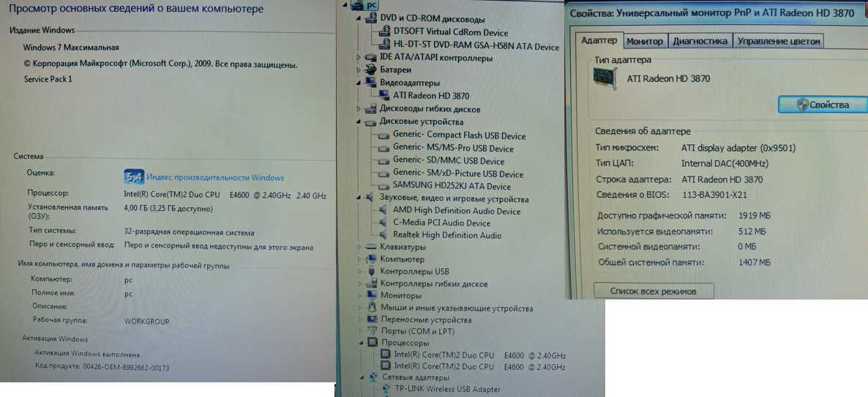Click the pc root node computer icon
This screenshot has height=397, width=868.
[x=358, y=5]
